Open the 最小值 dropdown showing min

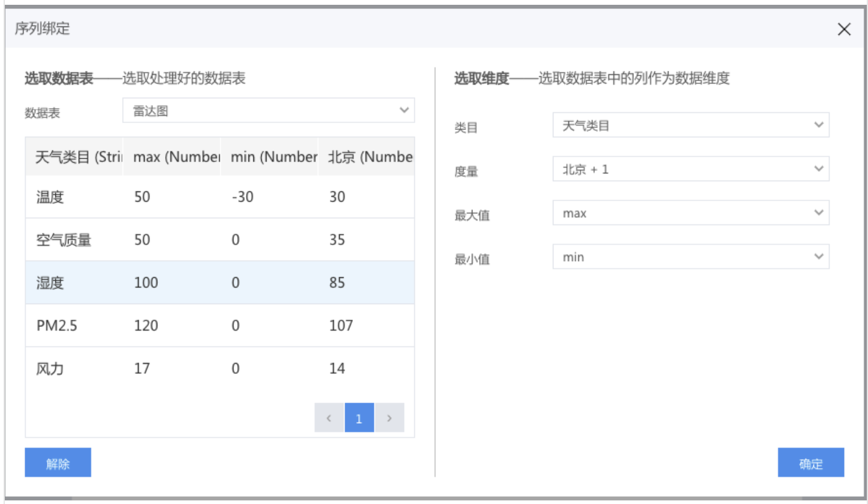click(x=690, y=257)
